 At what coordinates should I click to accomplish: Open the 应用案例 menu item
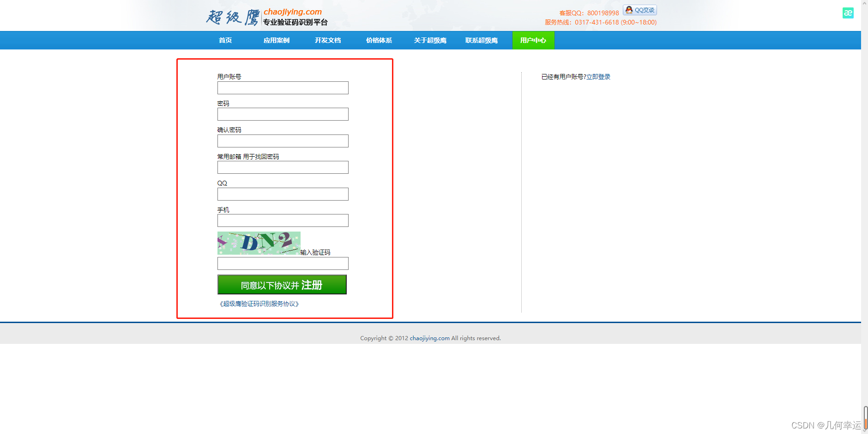point(277,40)
